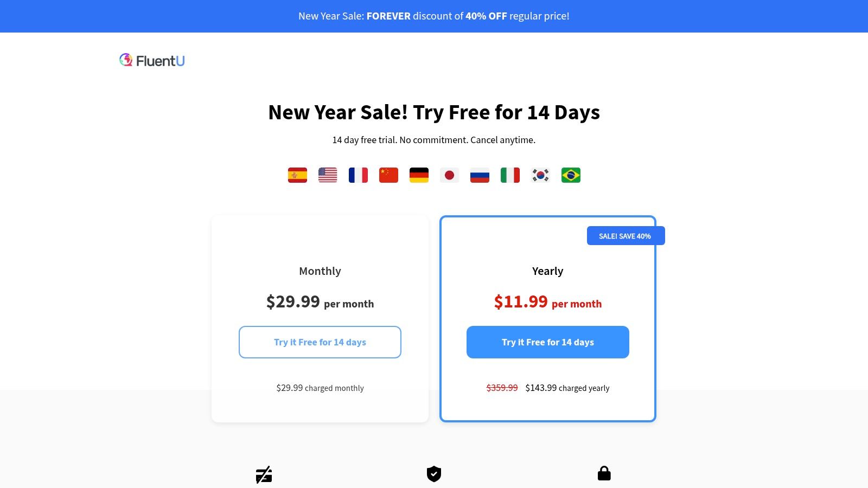Image resolution: width=868 pixels, height=488 pixels.
Task: Pick the Chinese flag icon
Action: pos(388,175)
